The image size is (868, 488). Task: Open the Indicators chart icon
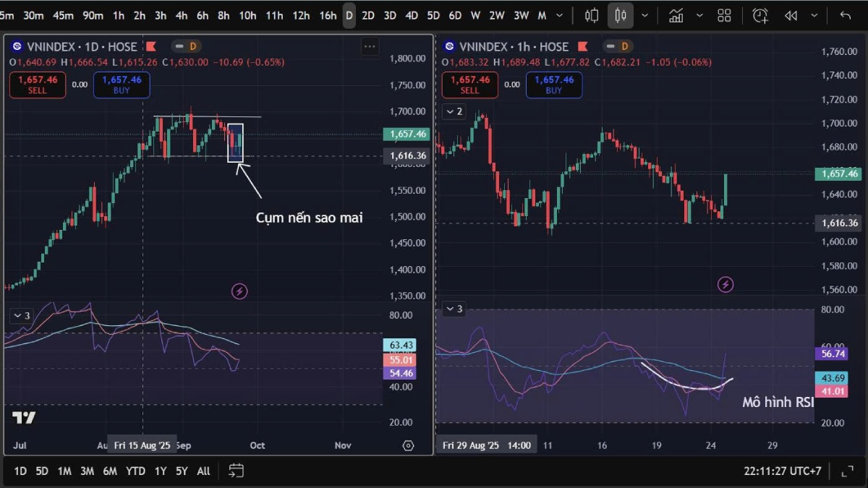pos(676,15)
